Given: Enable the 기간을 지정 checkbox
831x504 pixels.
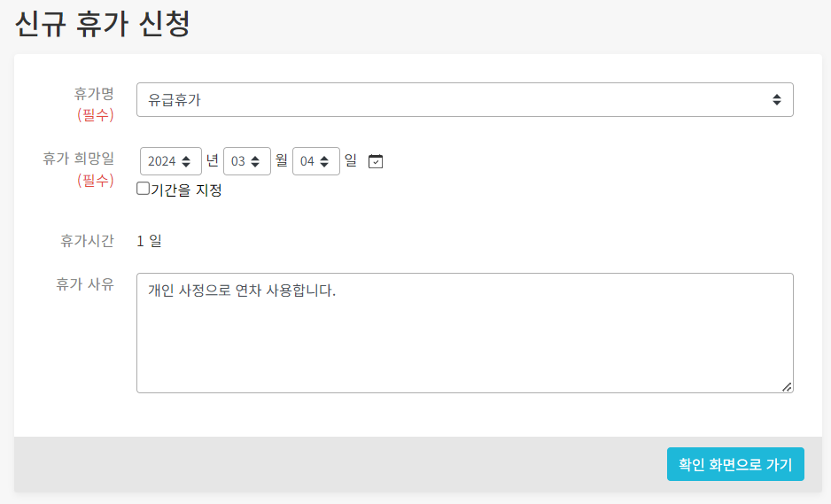Looking at the screenshot, I should pyautogui.click(x=143, y=189).
